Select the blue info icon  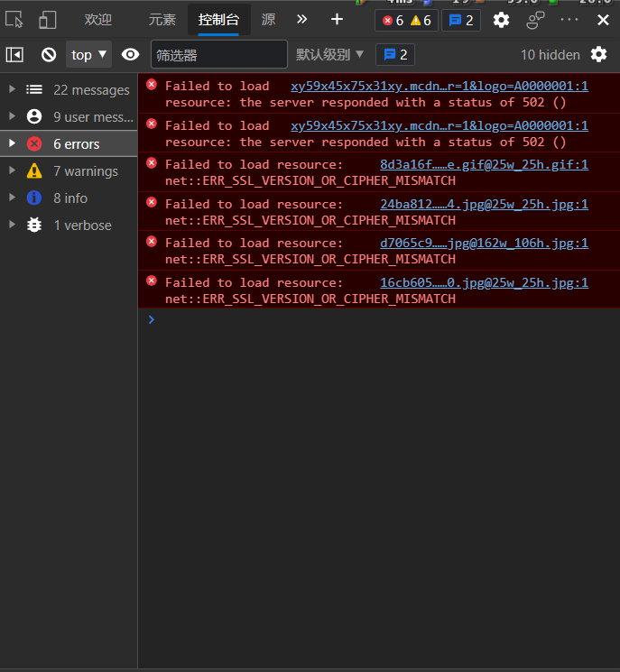(34, 198)
